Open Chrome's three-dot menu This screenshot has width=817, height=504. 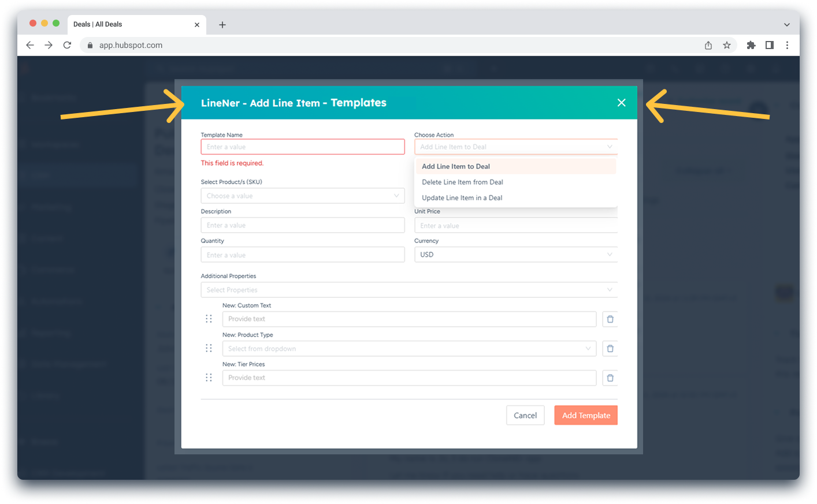click(x=787, y=45)
